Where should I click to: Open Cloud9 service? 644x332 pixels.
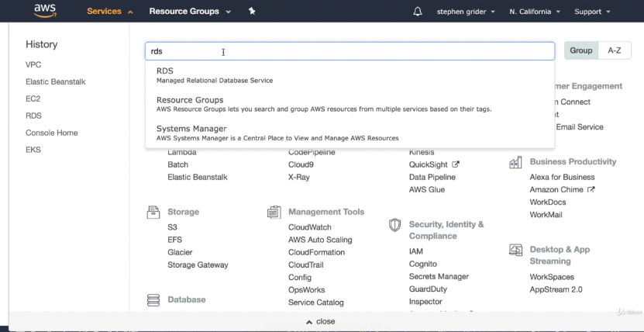(301, 164)
